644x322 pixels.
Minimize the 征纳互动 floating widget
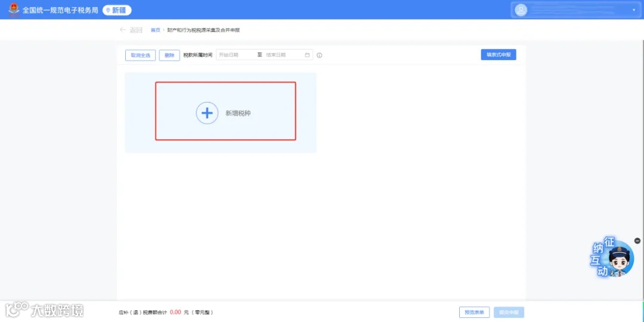(637, 241)
